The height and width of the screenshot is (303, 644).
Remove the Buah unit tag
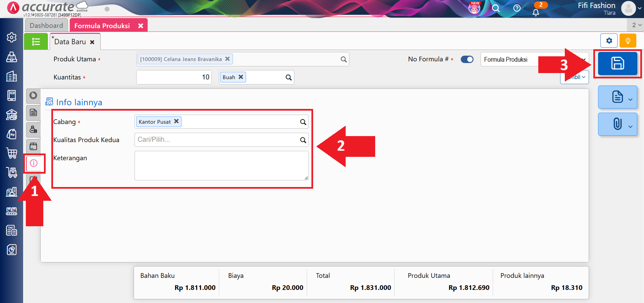[x=241, y=77]
